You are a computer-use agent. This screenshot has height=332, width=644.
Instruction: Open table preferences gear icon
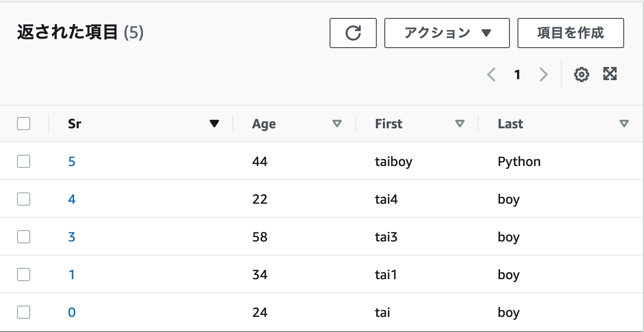coord(581,75)
